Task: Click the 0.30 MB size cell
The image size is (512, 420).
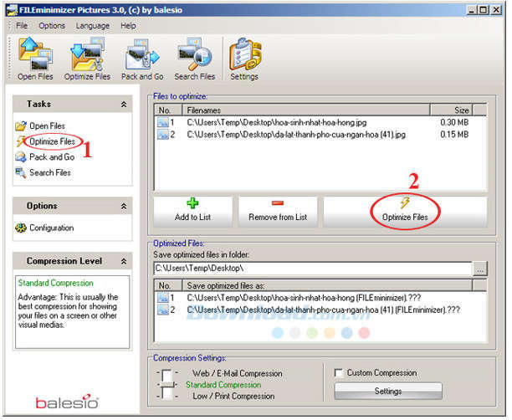Action: [454, 122]
